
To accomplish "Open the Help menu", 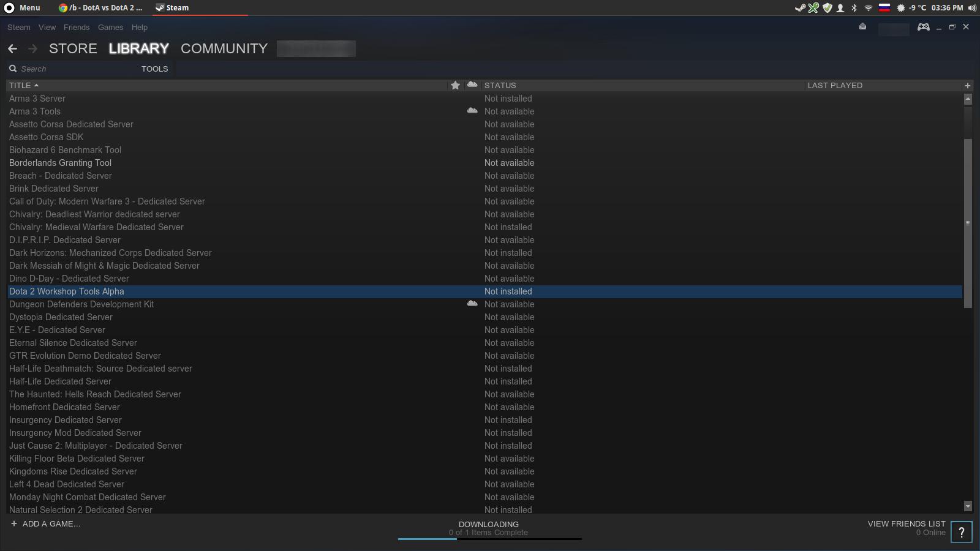I will click(x=140, y=27).
